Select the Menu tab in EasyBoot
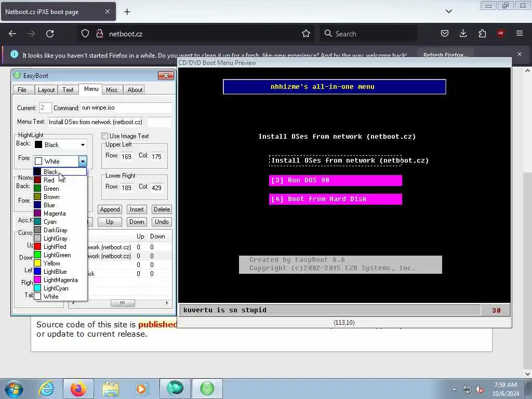This screenshot has width=532, height=399. click(91, 89)
